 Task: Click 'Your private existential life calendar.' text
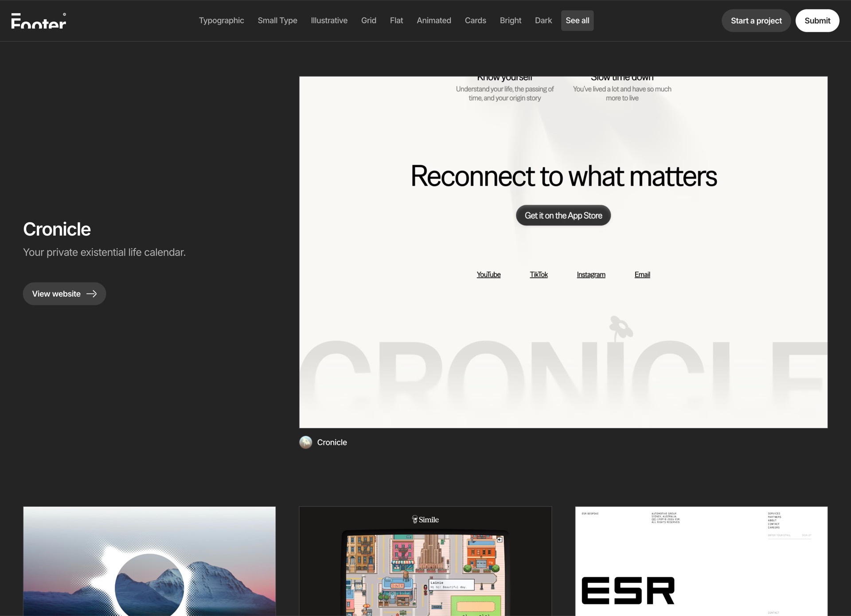coord(104,252)
